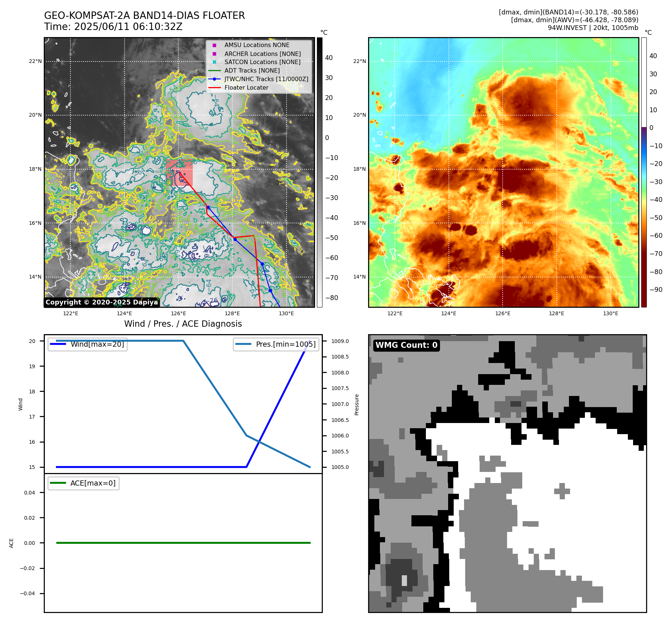Click the '126°E' longitude label under the left map
The image size is (672, 626).
point(178,313)
